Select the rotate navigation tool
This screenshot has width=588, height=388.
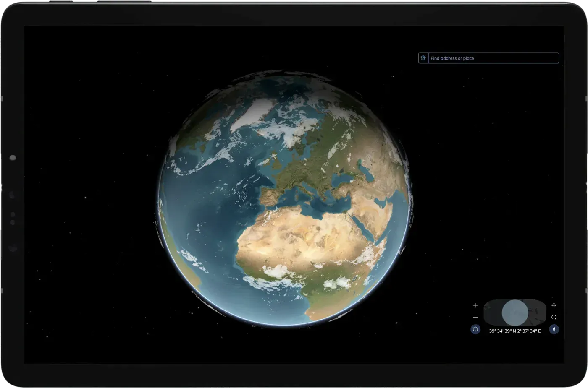(554, 317)
